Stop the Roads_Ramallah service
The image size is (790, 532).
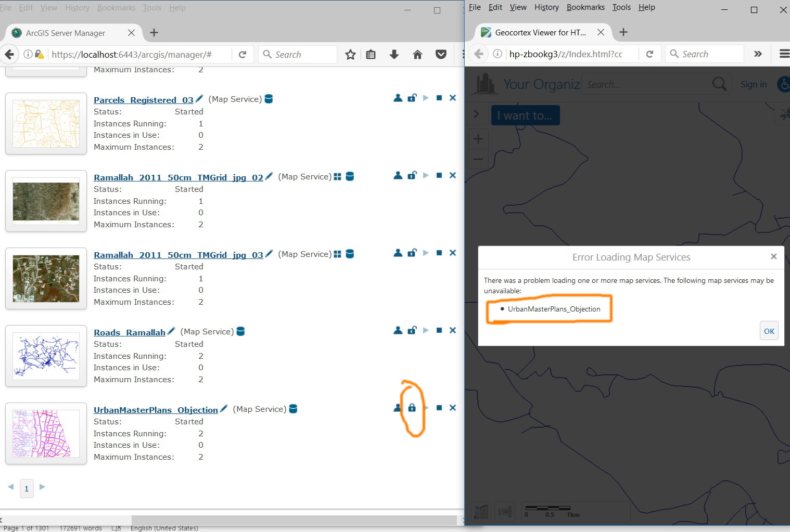tap(439, 330)
